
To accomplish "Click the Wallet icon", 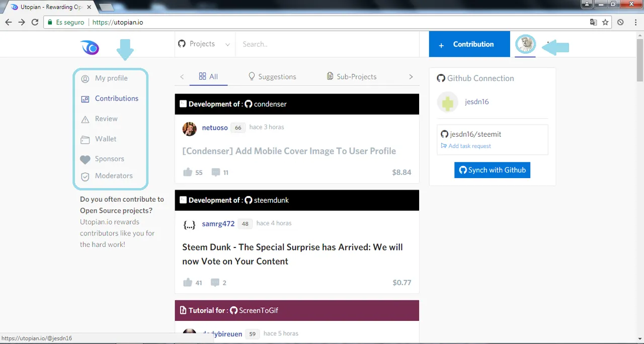I will (x=85, y=139).
